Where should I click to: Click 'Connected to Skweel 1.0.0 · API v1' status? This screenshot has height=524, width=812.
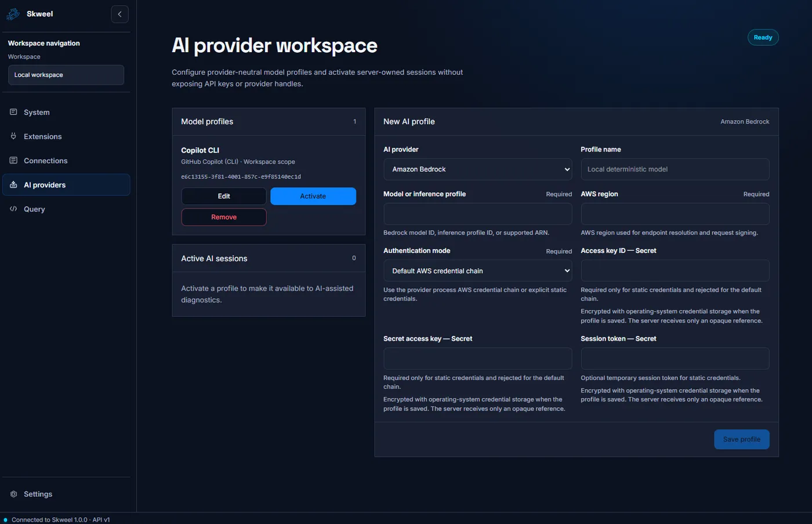pyautogui.click(x=61, y=519)
